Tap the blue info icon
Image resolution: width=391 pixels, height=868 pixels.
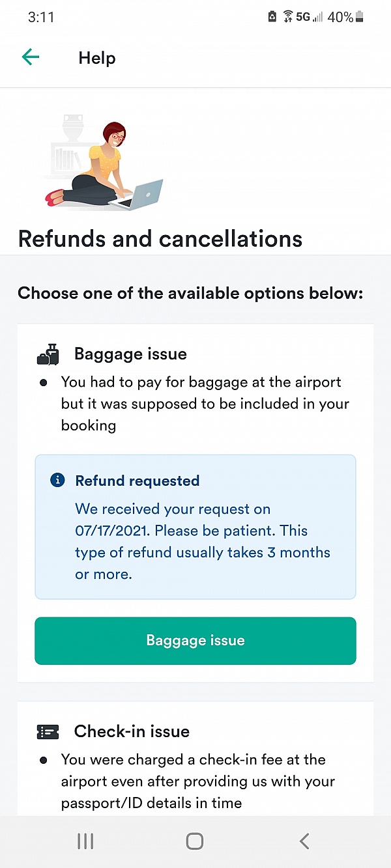(x=57, y=481)
